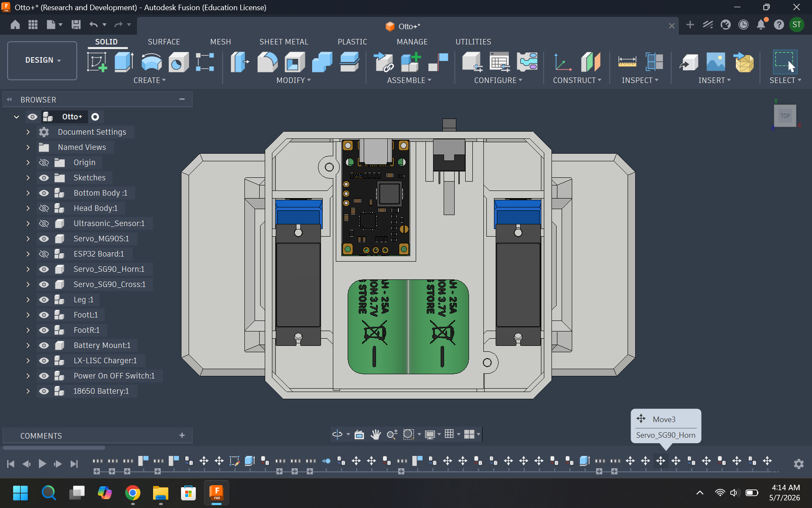The height and width of the screenshot is (508, 812).
Task: Click the Home icon
Action: 15,25
